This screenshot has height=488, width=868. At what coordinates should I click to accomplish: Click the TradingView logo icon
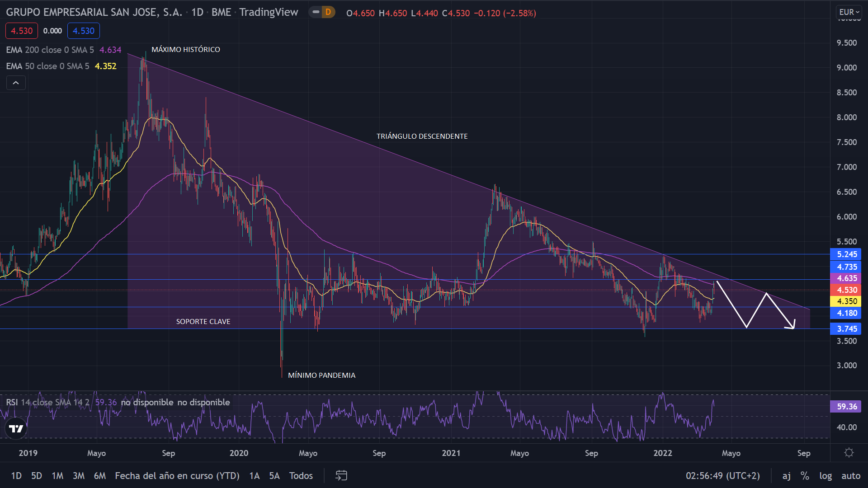[16, 428]
